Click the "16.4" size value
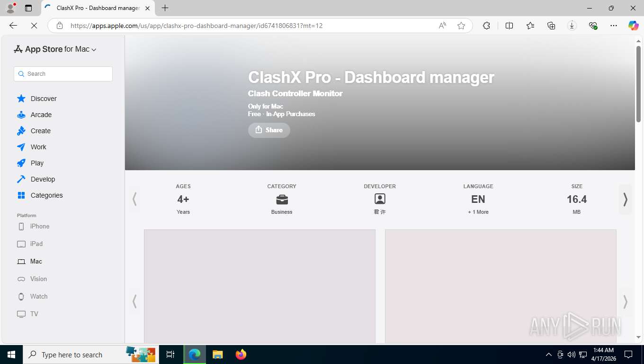Viewport: 644px width, 364px height. (577, 199)
